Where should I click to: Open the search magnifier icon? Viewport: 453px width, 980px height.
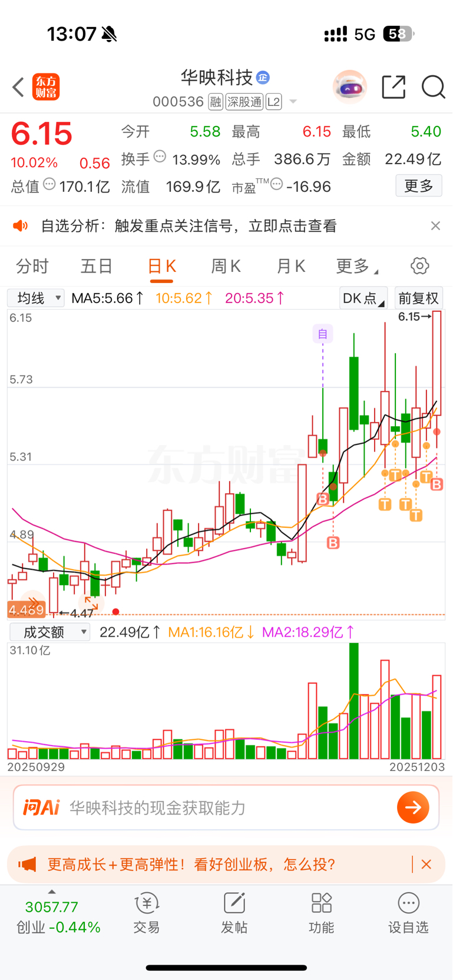point(433,87)
